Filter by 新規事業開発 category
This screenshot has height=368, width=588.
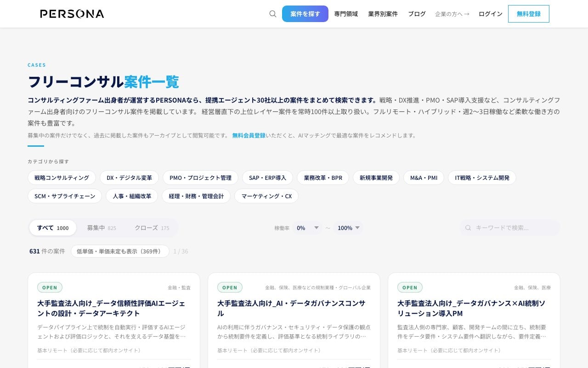click(x=376, y=178)
